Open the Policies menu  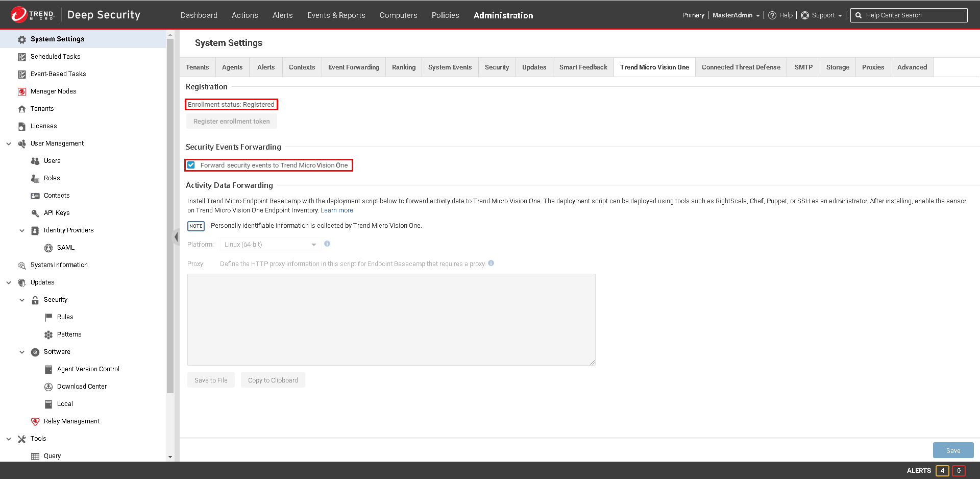(445, 15)
